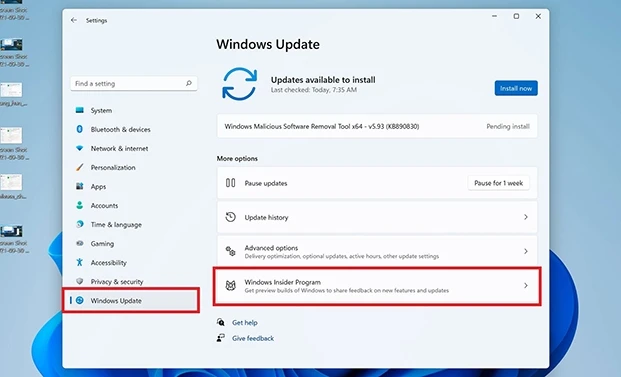Click the 'Windows Update' page title
Viewport: 621px width, 377px height.
click(x=268, y=44)
